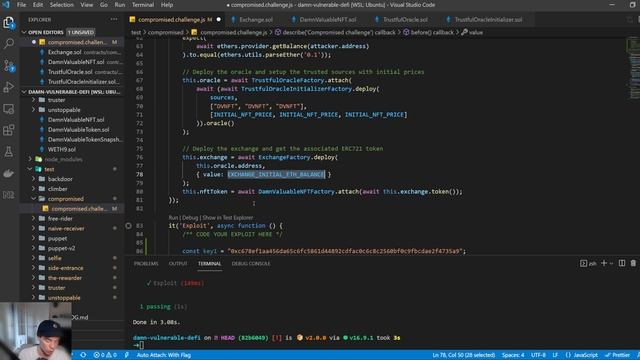Viewport: 640px width, 360px height.
Task: Open DamnValuableToken.sol in the file tree
Action: point(78,129)
